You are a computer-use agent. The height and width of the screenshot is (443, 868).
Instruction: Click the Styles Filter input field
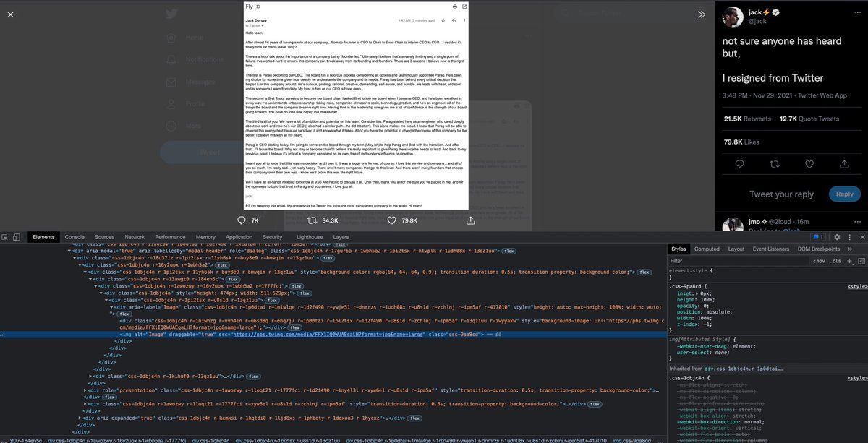(731, 261)
